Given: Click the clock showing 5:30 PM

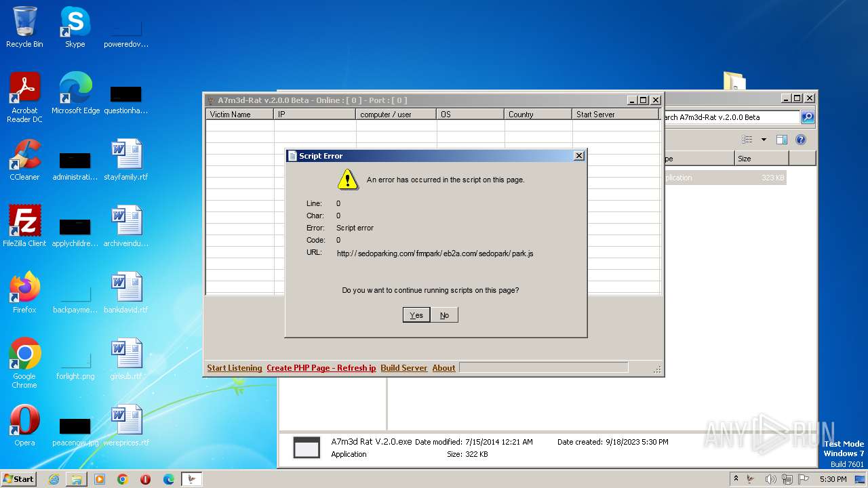Looking at the screenshot, I should pyautogui.click(x=833, y=479).
